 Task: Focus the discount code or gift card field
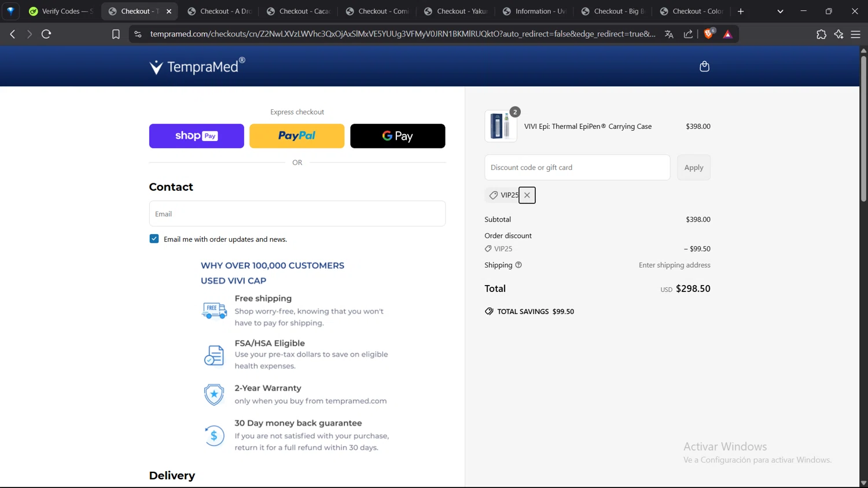coord(578,168)
